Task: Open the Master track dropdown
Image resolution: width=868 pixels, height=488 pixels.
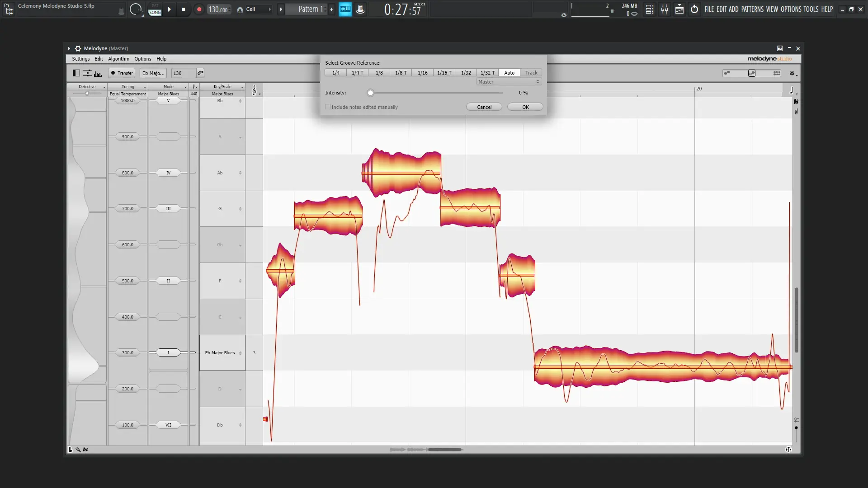Action: (509, 82)
